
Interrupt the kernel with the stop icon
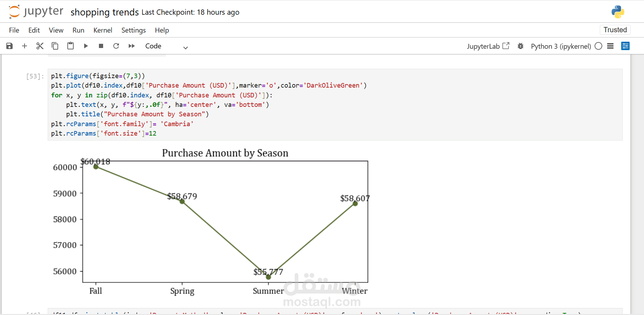click(x=101, y=46)
